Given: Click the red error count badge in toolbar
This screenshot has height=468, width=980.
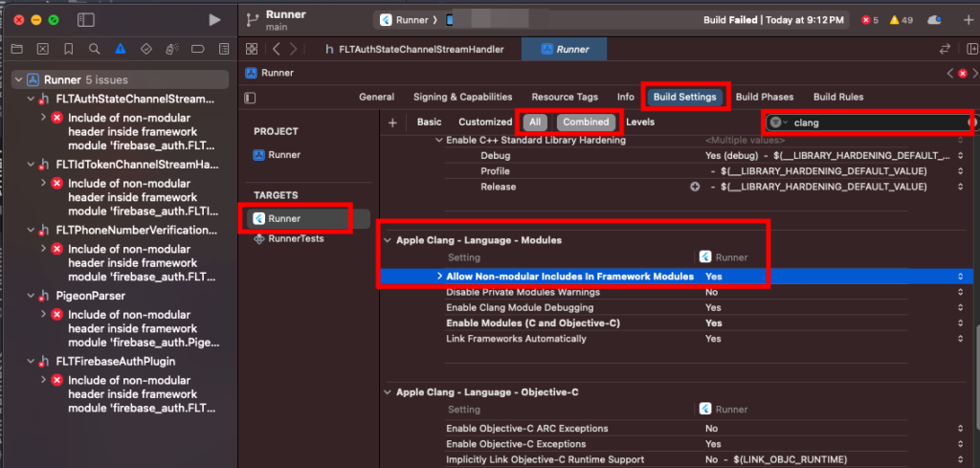Looking at the screenshot, I should (x=870, y=20).
